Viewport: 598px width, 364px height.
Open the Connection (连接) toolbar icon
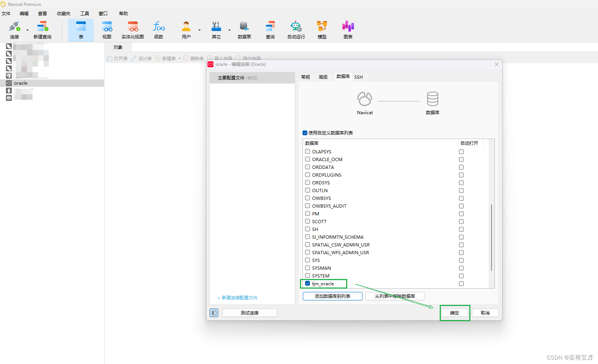[14, 30]
